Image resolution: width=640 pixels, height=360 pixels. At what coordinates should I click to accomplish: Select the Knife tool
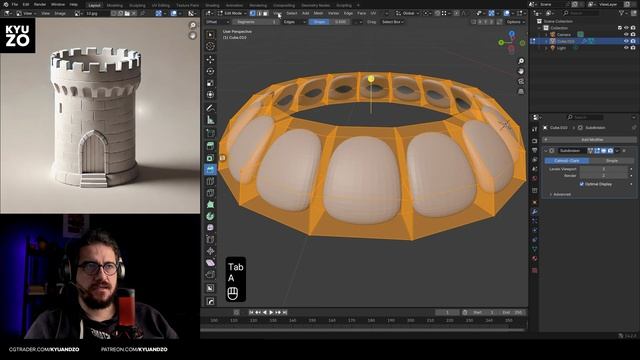210,193
